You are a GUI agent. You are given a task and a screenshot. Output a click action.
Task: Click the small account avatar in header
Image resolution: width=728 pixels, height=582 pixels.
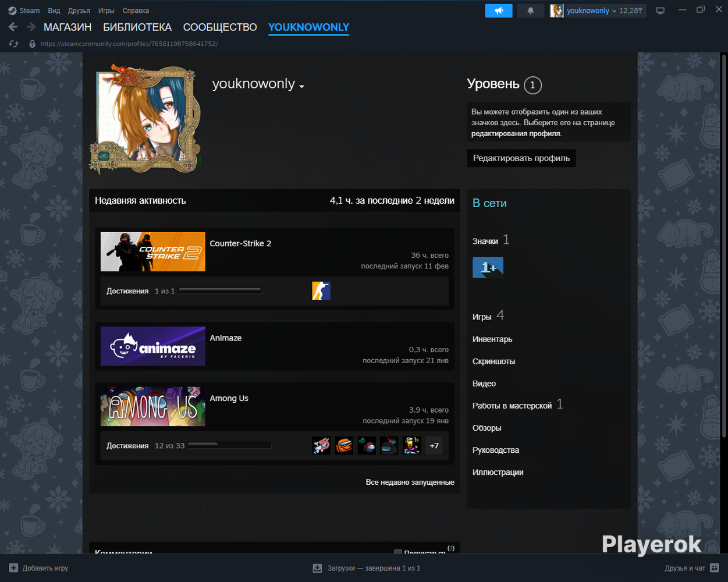tap(557, 10)
